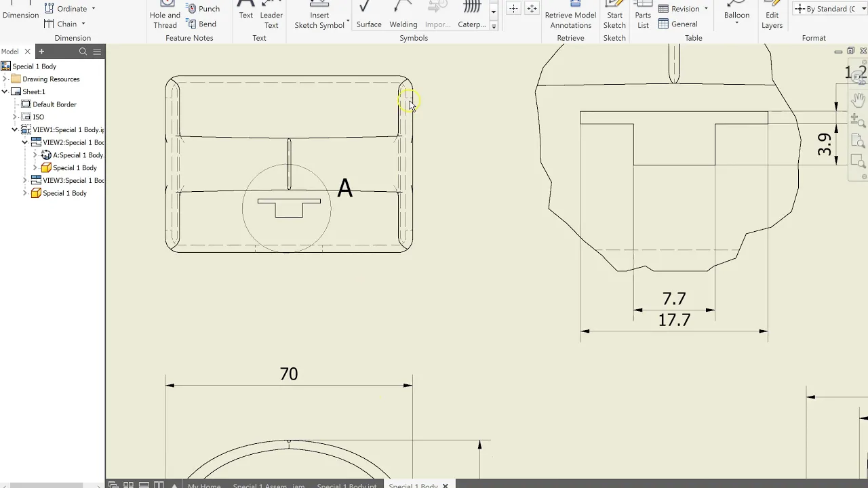Select the Caterpillar symbol tool
The image size is (868, 488).
pyautogui.click(x=472, y=15)
